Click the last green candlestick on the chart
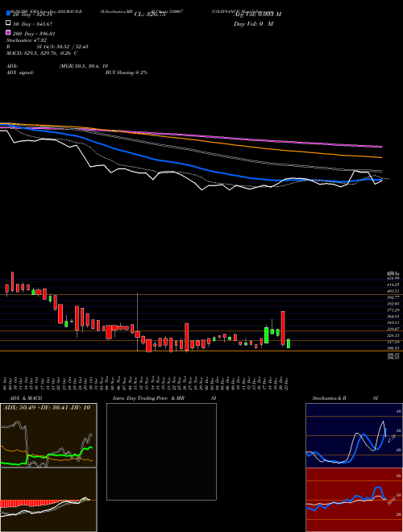This screenshot has width=403, height=532. tap(289, 343)
